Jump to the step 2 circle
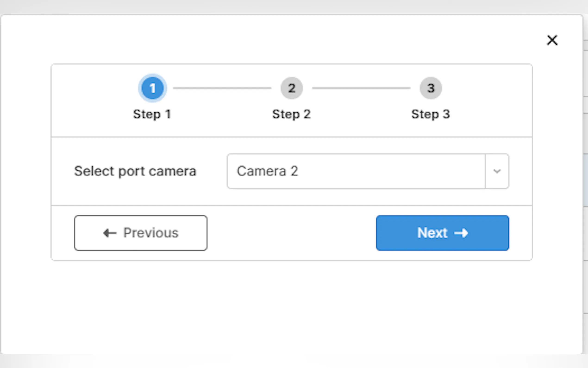588x368 pixels. [291, 88]
